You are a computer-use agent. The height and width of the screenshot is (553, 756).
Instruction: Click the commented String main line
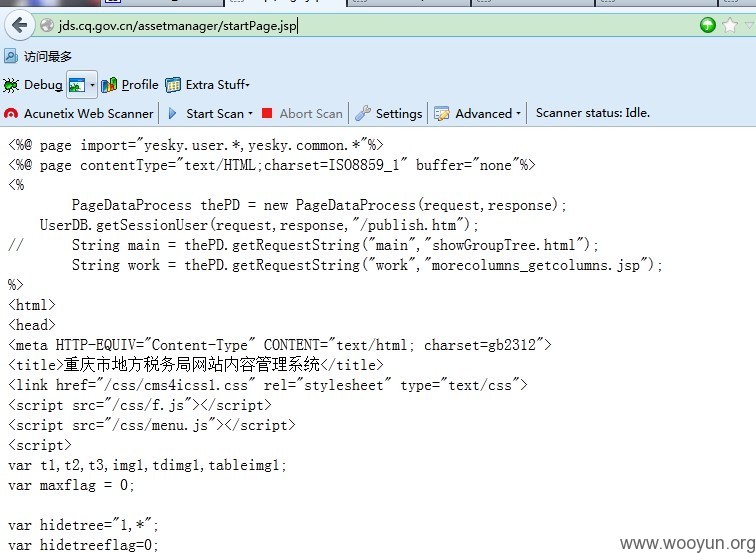[303, 245]
